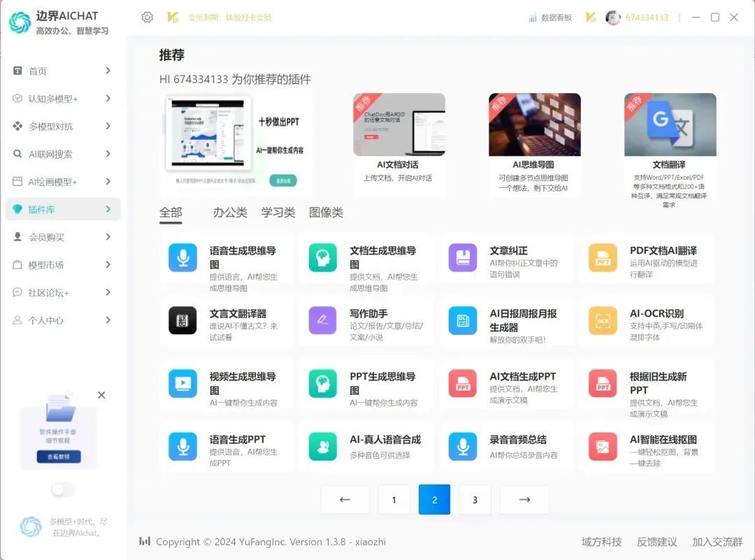Open the 文言文翻译器 plugin icon
This screenshot has height=560, width=755.
click(x=183, y=320)
